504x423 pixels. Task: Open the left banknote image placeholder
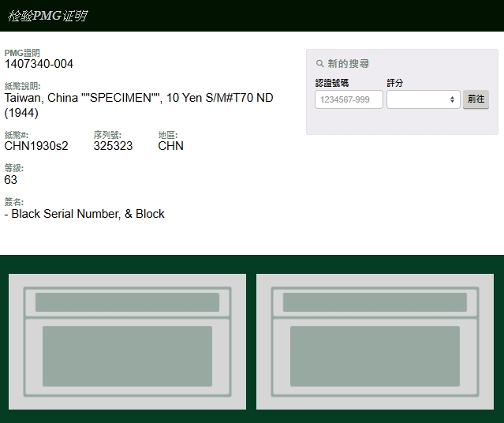coord(127,342)
